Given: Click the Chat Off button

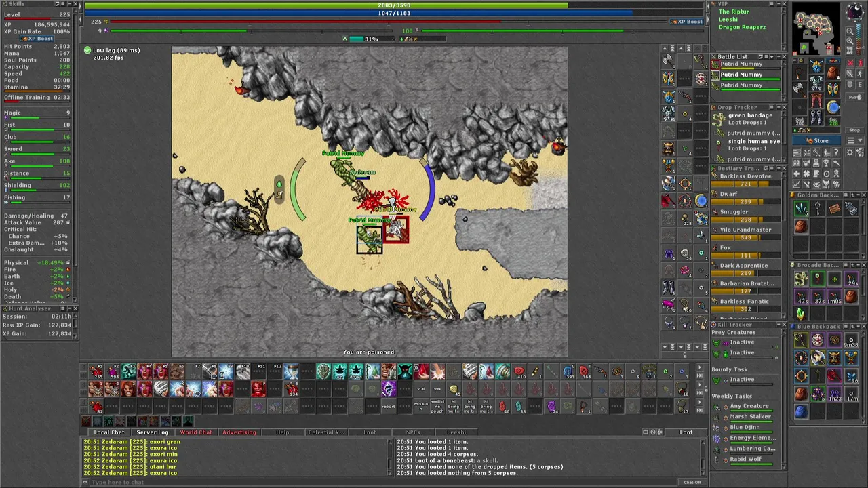Looking at the screenshot, I should point(692,482).
